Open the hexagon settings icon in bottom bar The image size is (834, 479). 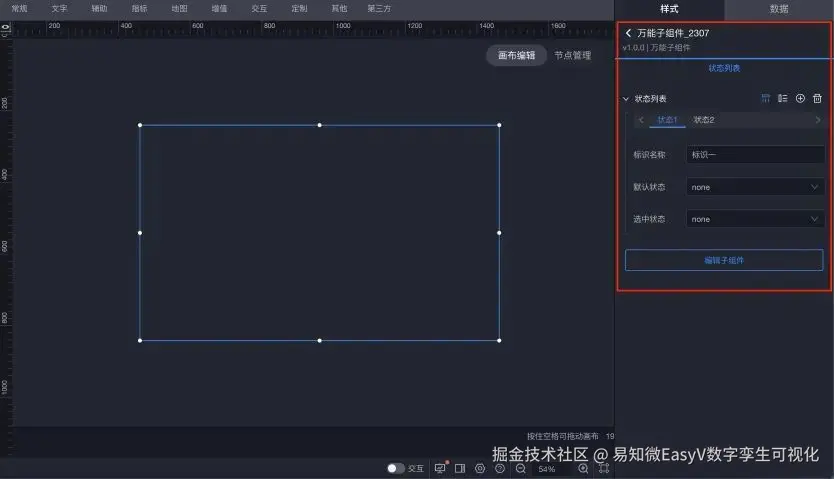tap(480, 468)
